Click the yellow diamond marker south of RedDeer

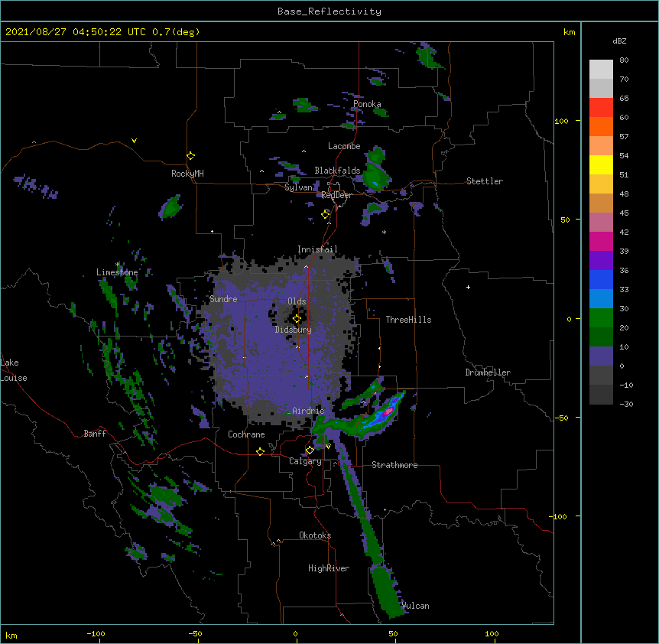[325, 214]
